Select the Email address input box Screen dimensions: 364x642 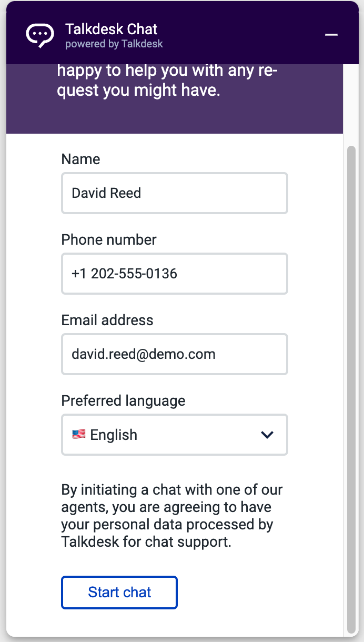175,354
